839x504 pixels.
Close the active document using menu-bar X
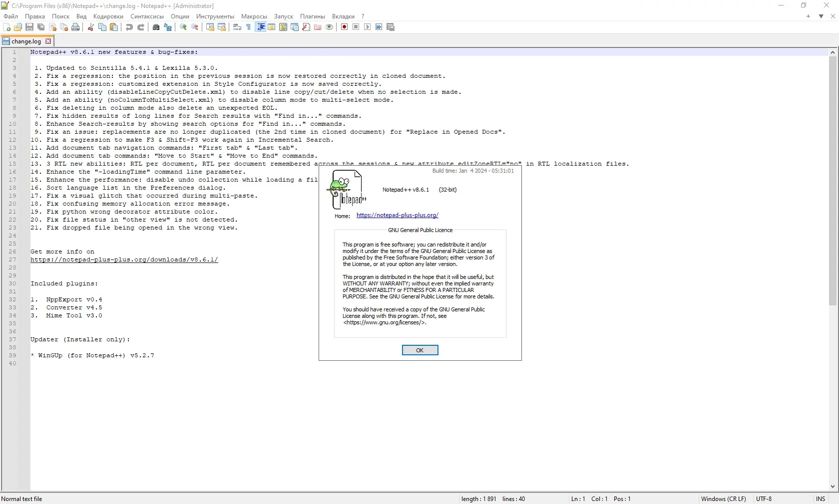833,16
